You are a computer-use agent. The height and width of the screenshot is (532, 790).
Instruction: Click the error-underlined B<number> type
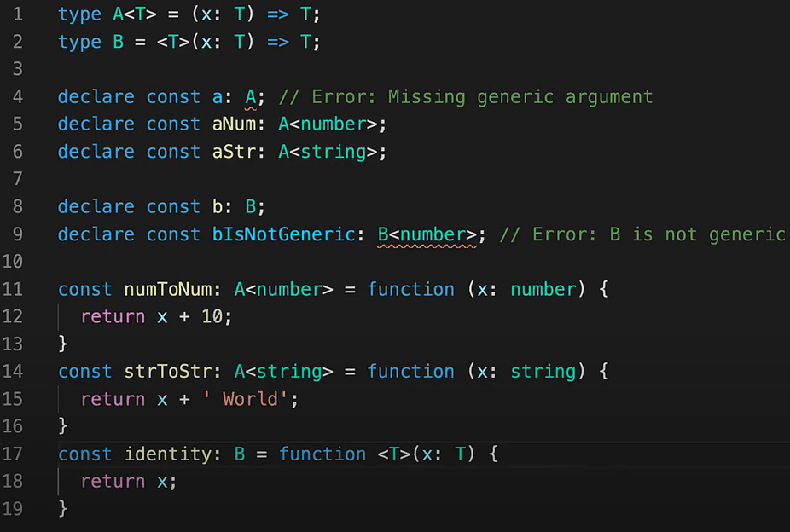point(427,234)
